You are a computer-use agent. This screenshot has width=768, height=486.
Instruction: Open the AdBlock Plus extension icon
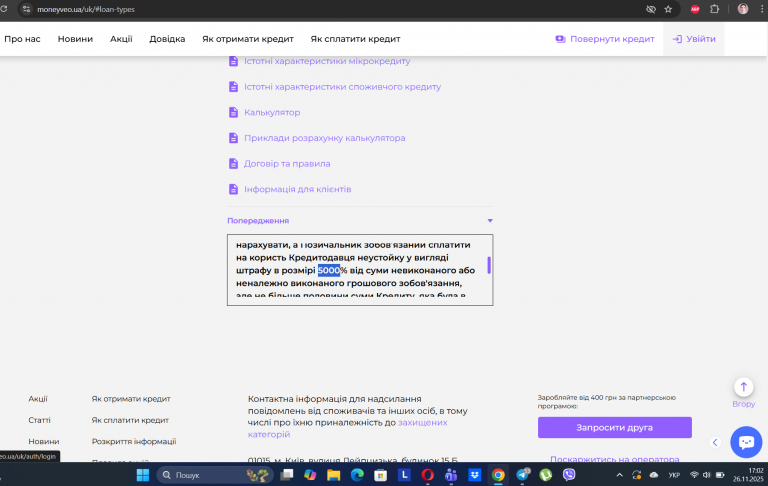[x=695, y=9]
